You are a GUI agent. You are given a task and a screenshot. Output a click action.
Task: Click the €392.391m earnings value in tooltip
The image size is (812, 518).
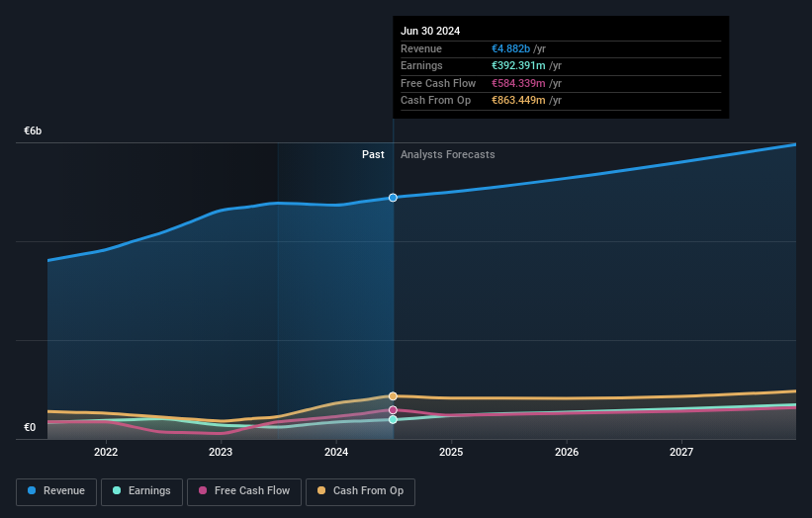coord(518,65)
